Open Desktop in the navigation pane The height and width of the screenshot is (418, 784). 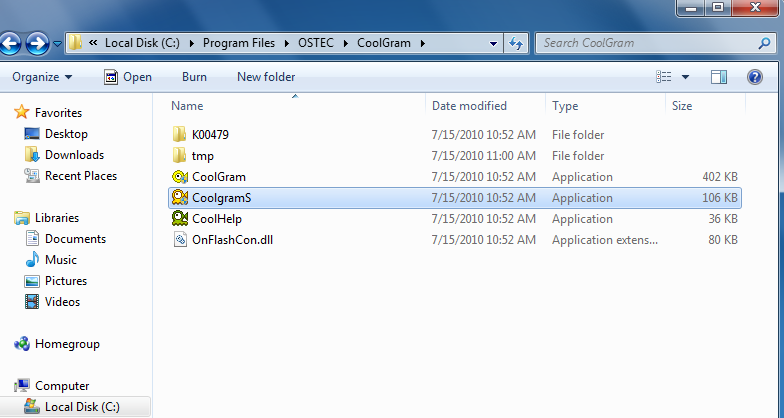tap(66, 134)
